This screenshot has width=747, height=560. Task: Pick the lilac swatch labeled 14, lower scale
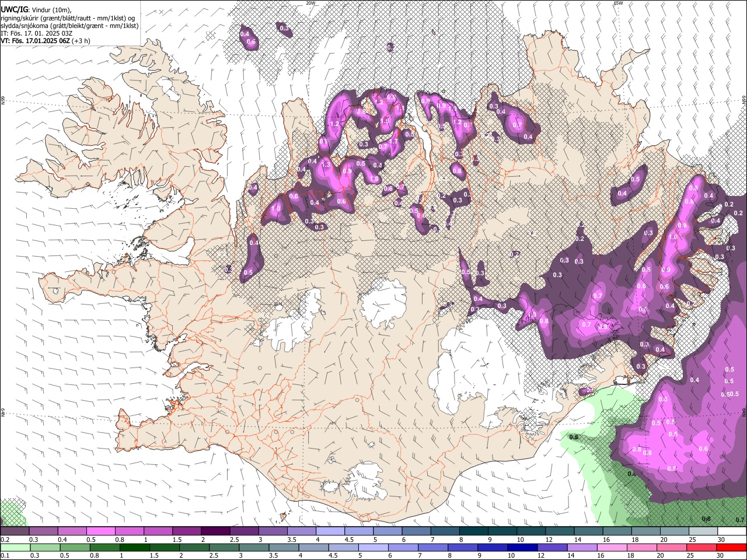[581, 548]
